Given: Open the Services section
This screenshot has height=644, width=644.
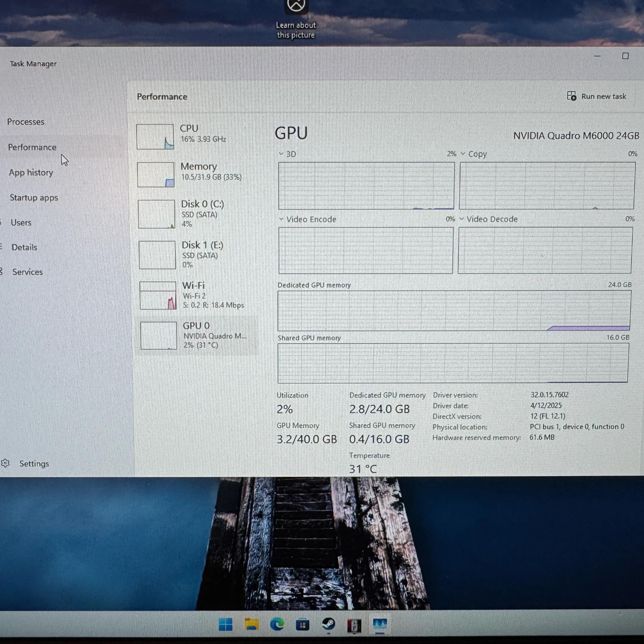Looking at the screenshot, I should [x=27, y=272].
